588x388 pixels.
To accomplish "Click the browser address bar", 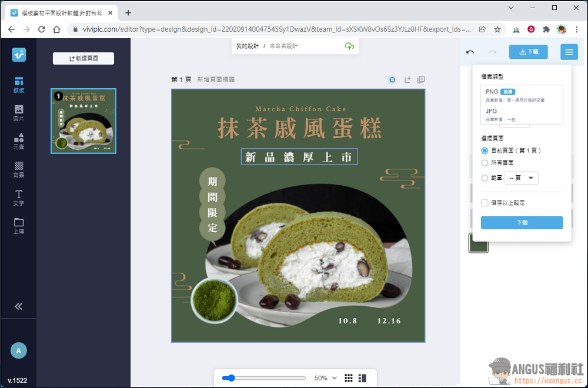I will pyautogui.click(x=276, y=29).
